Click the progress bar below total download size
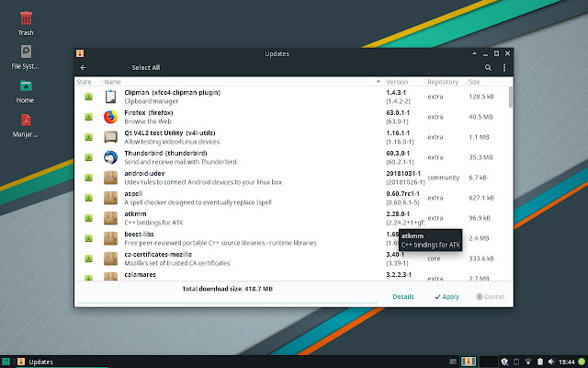This screenshot has height=368, width=588. click(228, 303)
